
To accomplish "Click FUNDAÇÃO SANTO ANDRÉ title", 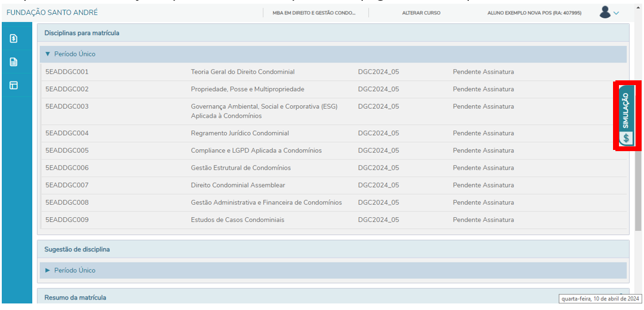I will (52, 12).
